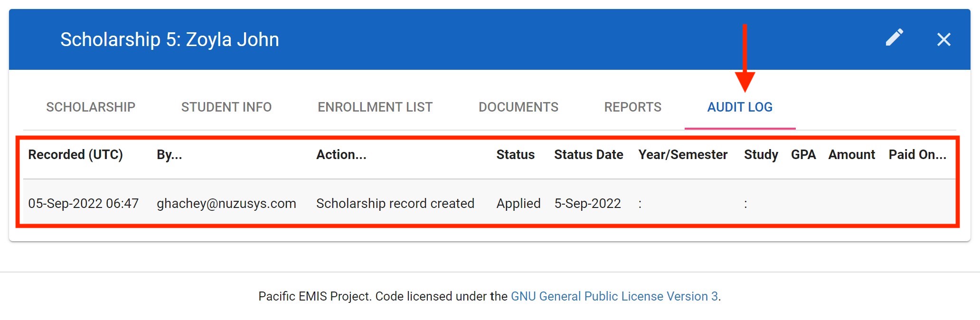Click GNU General Public License Version 3 link

(614, 296)
